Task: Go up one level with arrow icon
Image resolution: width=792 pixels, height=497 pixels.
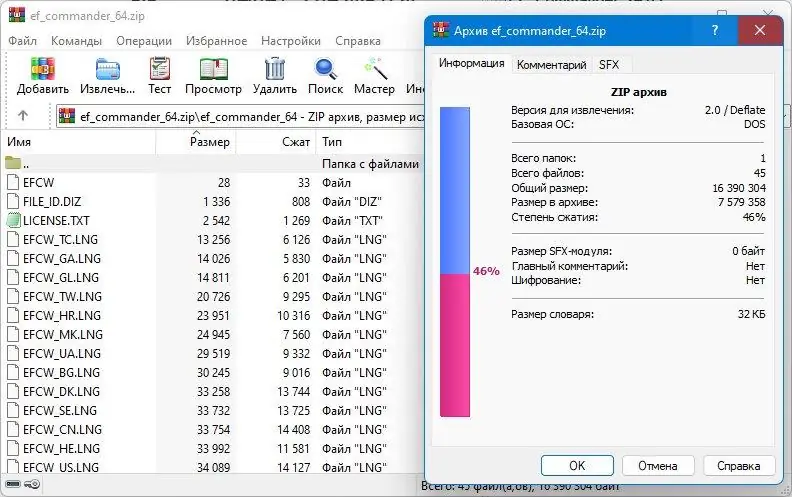Action: 23,116
